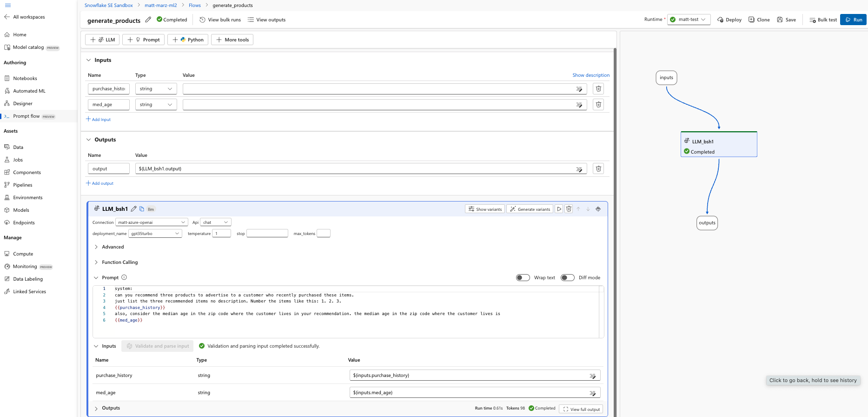The width and height of the screenshot is (868, 417).
Task: Click the copy icon beside LLM_bsh1 name
Action: tap(142, 209)
